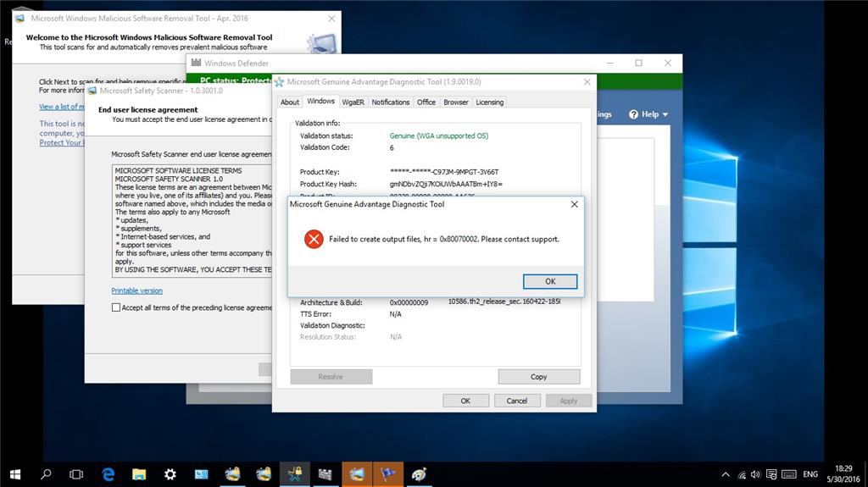This screenshot has height=487, width=868.
Task: Click the volume speaker icon in the tray
Action: (755, 474)
